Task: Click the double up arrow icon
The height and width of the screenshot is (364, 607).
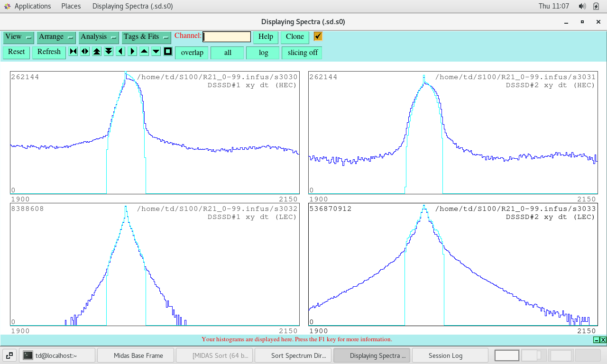Action: [x=97, y=52]
